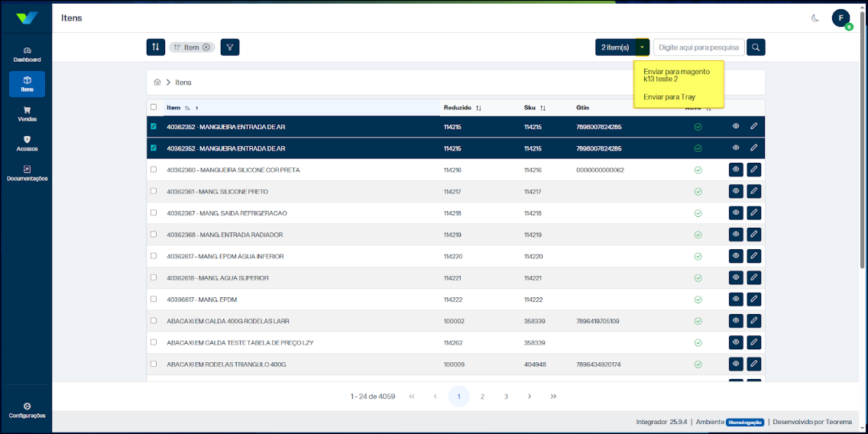Viewport: 868px width, 434px height.
Task: View MANG. SILICONE PRETO details
Action: click(737, 192)
